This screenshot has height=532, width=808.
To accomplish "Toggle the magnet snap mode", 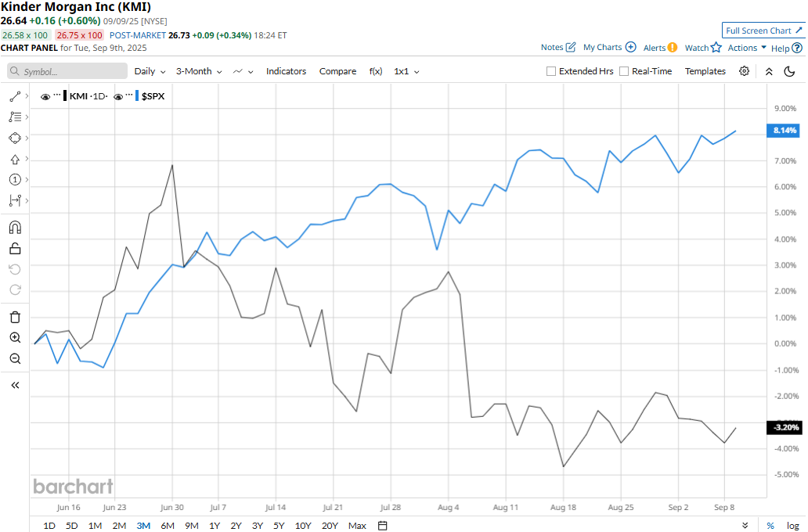I will click(15, 228).
